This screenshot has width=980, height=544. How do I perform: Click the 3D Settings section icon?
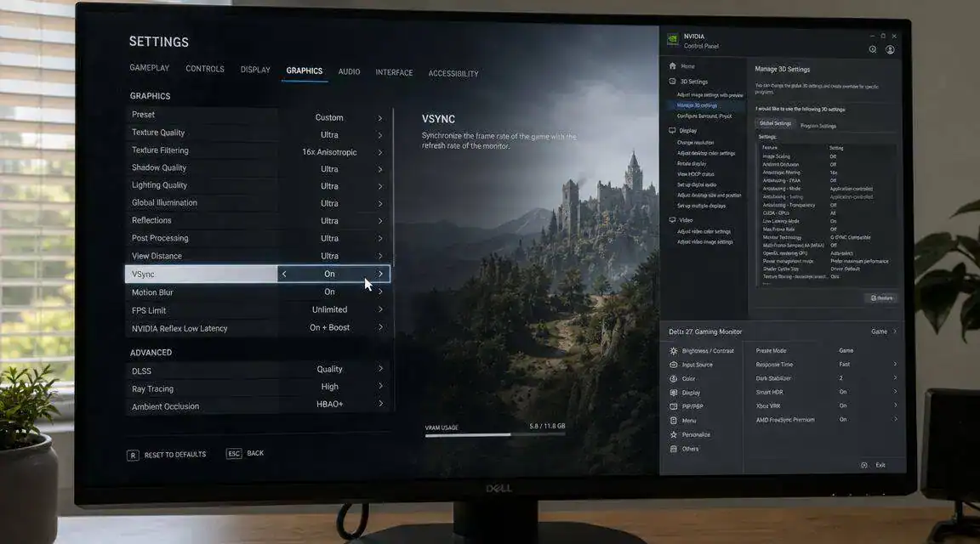[673, 82]
